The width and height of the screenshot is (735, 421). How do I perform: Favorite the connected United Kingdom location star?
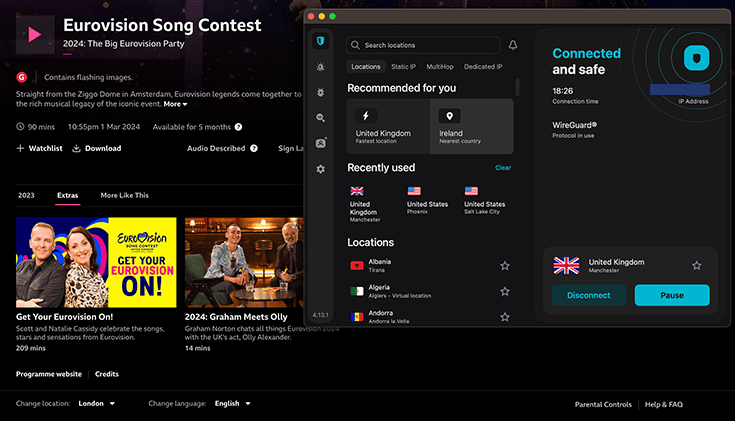pyautogui.click(x=697, y=265)
